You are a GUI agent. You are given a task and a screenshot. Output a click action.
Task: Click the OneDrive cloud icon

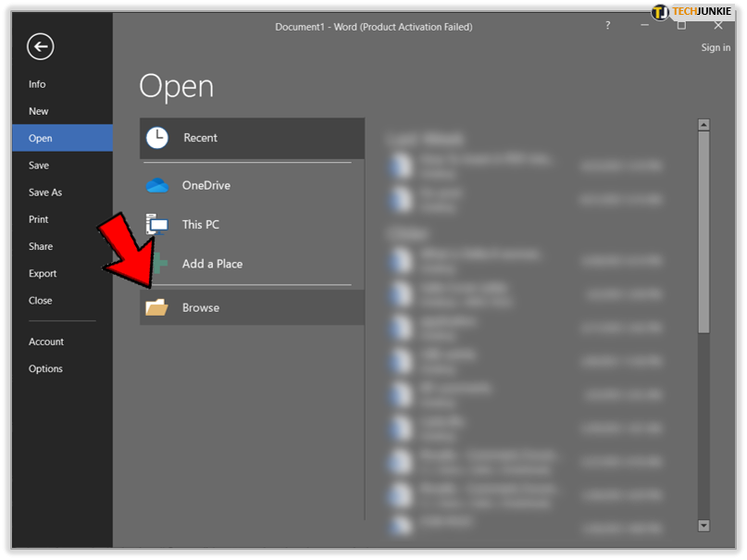(x=157, y=185)
